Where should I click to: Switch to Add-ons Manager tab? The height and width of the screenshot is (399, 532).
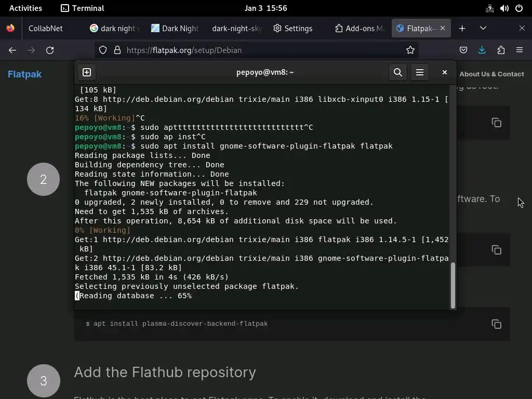coord(360,29)
